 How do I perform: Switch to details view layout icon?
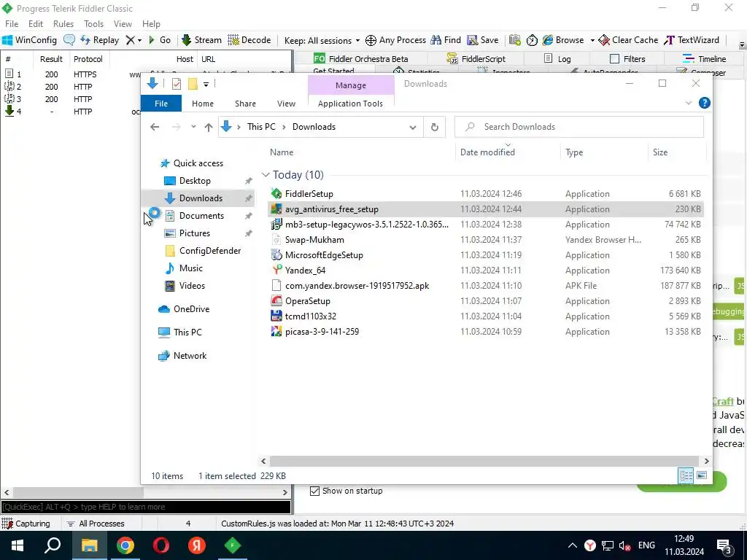(x=686, y=475)
